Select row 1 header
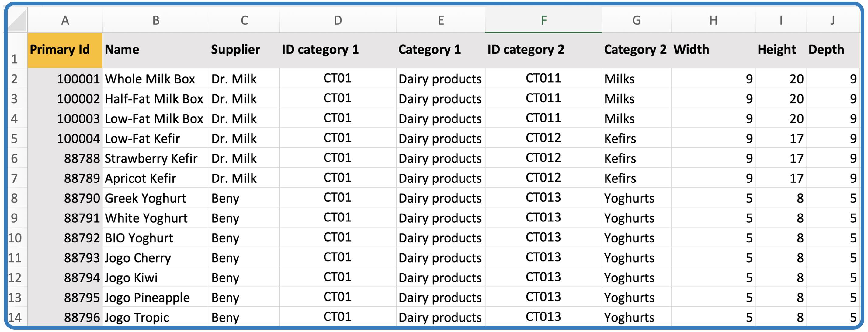The width and height of the screenshot is (868, 332). tap(17, 50)
